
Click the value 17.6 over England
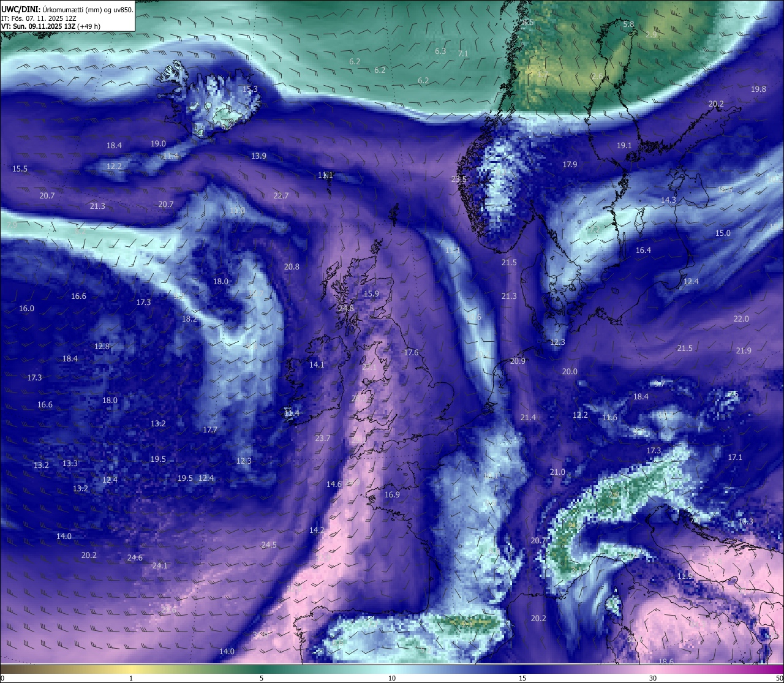pyautogui.click(x=411, y=353)
